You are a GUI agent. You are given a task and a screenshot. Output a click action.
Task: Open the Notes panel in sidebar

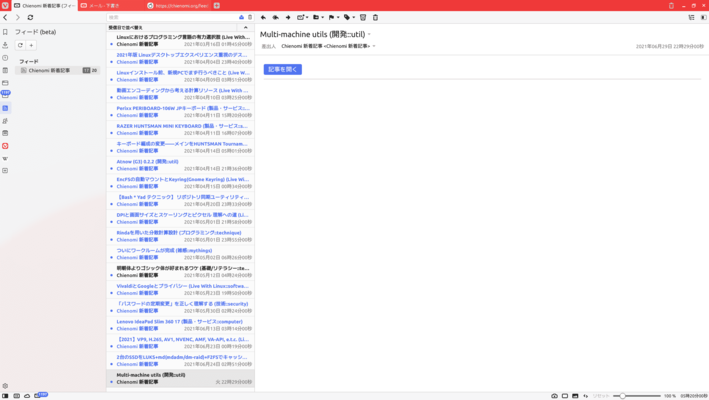(5, 70)
